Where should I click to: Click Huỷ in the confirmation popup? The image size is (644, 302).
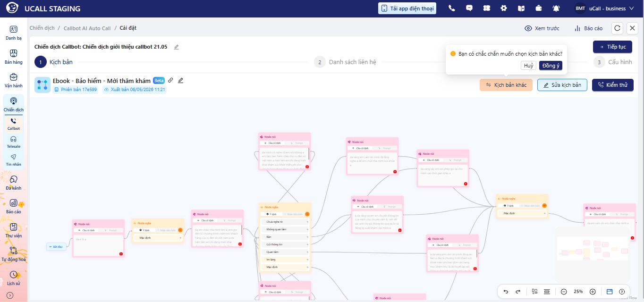click(529, 66)
